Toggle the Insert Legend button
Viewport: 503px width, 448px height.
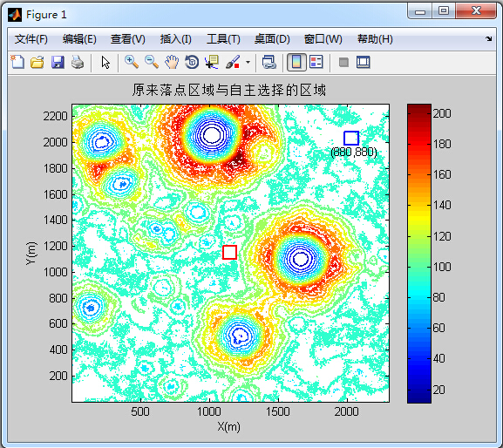pyautogui.click(x=316, y=62)
